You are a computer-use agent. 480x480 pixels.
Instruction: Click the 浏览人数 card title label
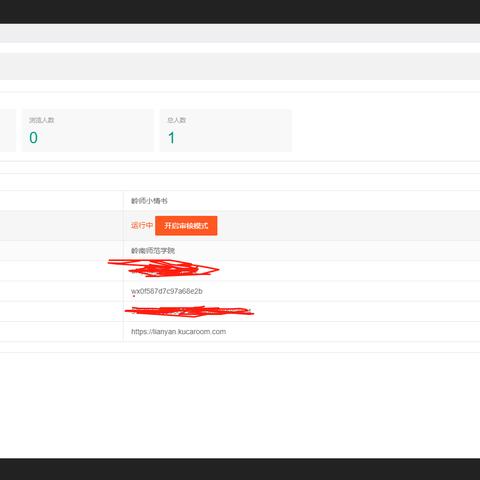(41, 120)
